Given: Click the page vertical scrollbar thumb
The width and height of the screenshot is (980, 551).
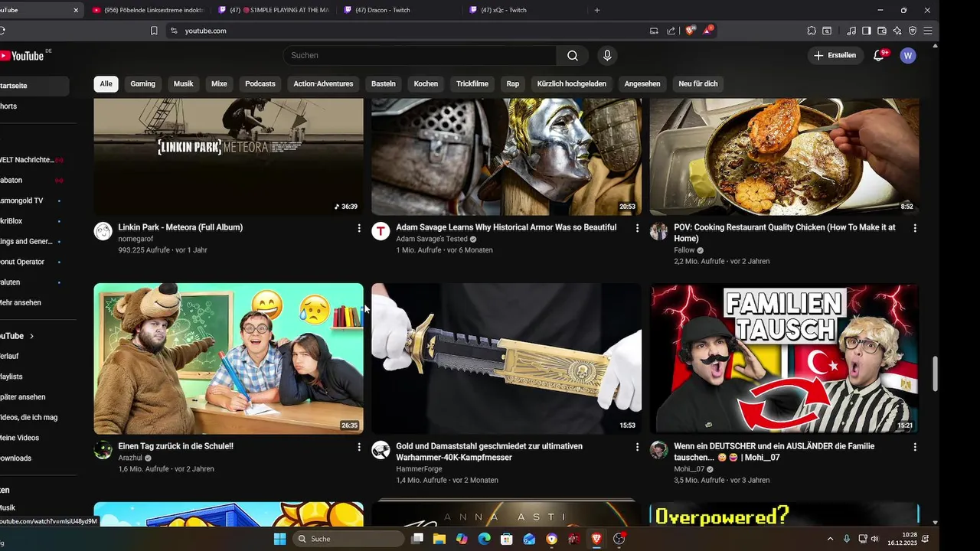Looking at the screenshot, I should point(935,373).
